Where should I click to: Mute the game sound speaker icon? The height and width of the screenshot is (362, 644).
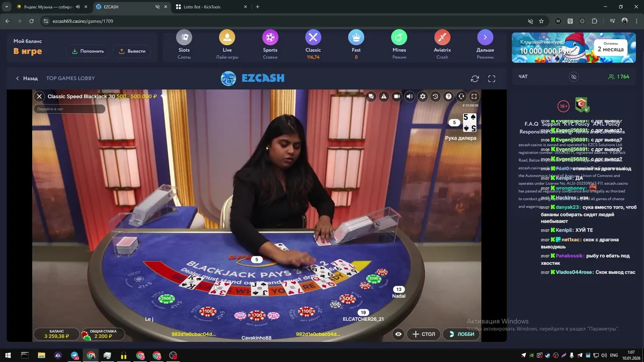pos(410,97)
